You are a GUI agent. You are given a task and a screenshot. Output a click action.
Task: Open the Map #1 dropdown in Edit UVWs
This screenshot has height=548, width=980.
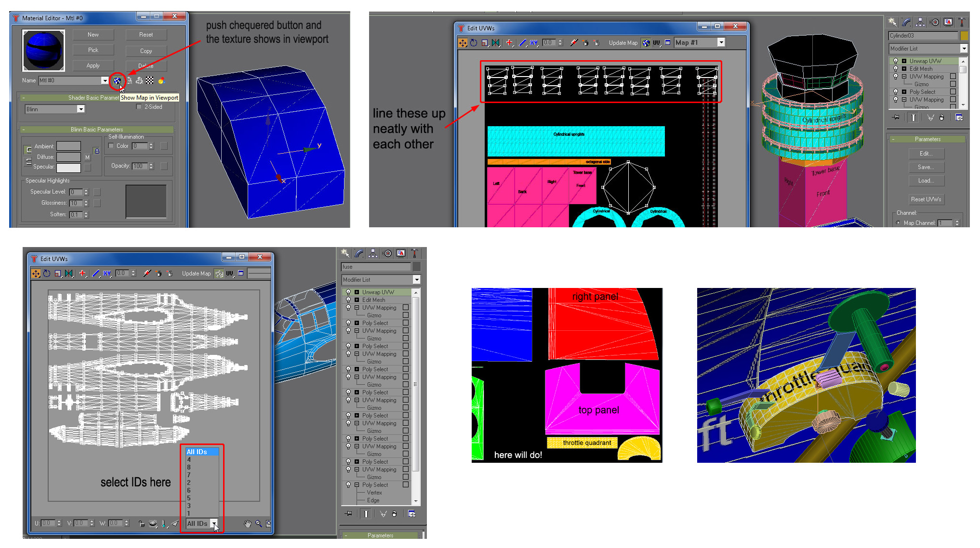(x=721, y=42)
